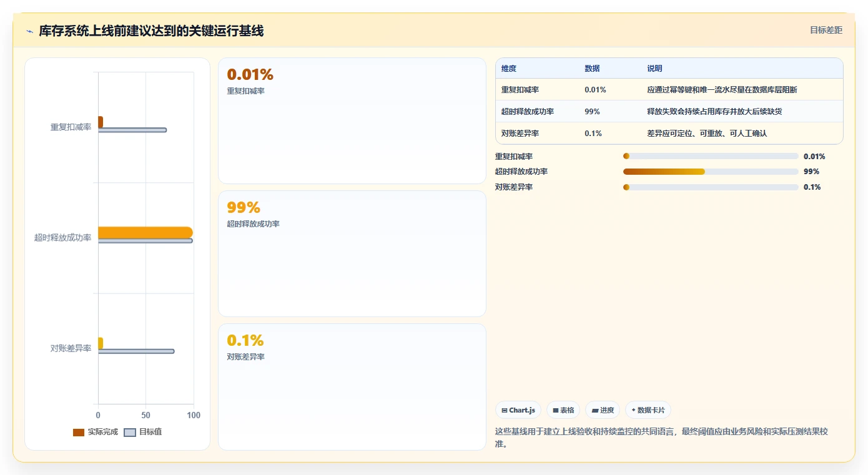This screenshot has width=868, height=475.
Task: Open the 99% 超时释放成功率 data card
Action: (352, 254)
